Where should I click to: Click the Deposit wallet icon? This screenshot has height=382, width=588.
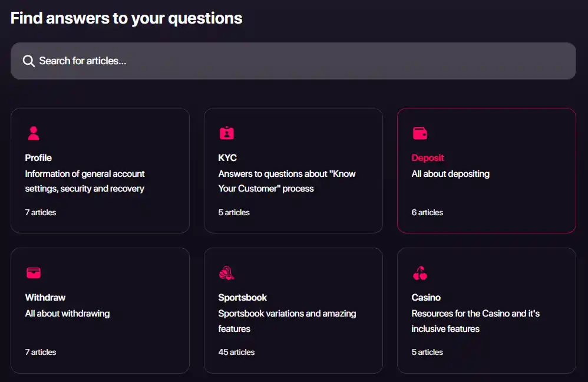(420, 133)
